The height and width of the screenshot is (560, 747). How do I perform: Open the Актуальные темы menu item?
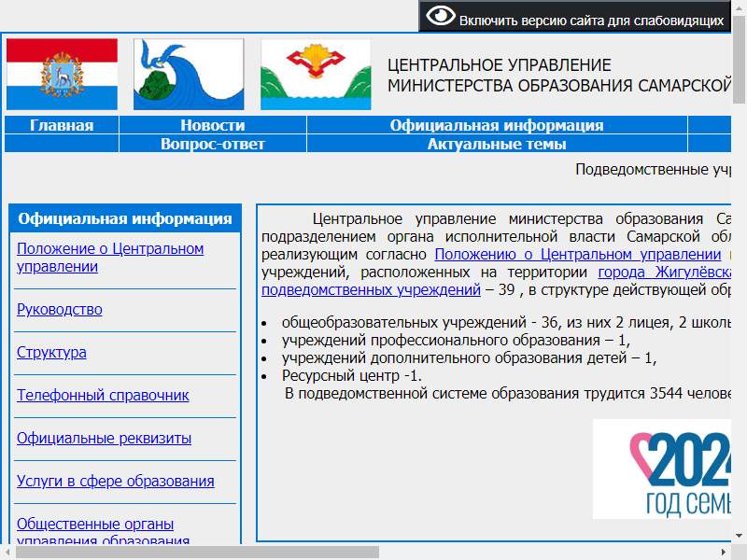(x=497, y=144)
